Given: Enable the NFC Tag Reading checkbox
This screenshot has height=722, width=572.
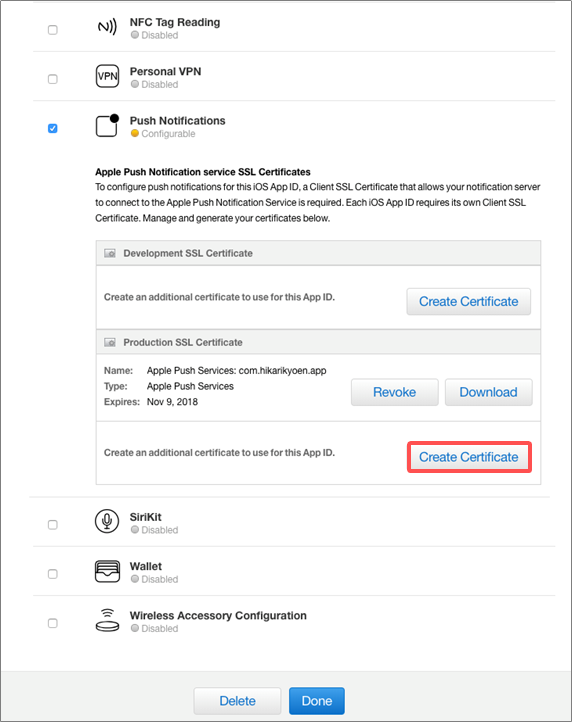Looking at the screenshot, I should [x=53, y=30].
